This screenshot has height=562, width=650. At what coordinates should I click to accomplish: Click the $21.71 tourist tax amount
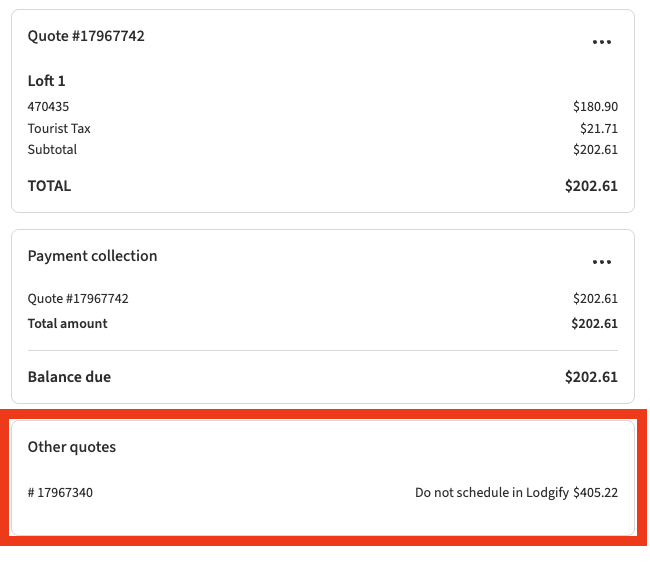click(598, 128)
